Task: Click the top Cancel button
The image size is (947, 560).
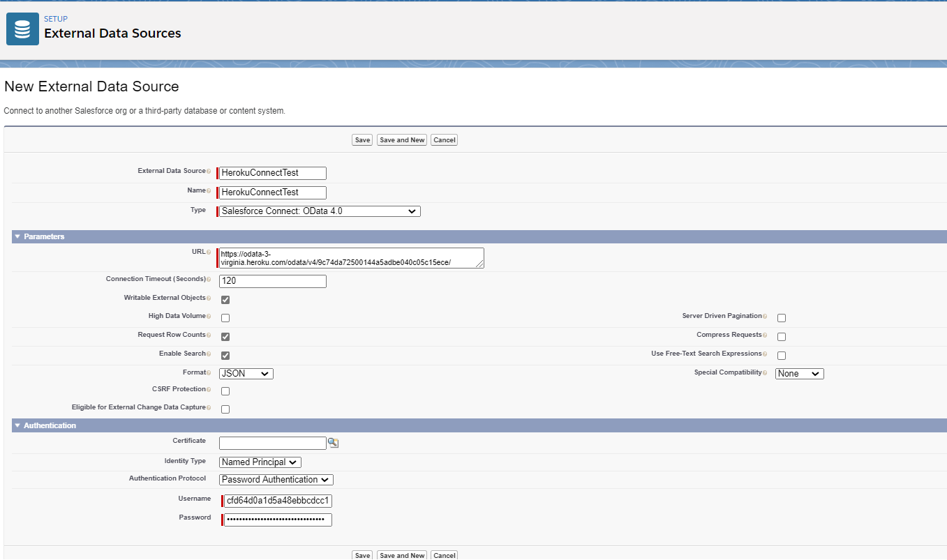Action: (x=444, y=140)
